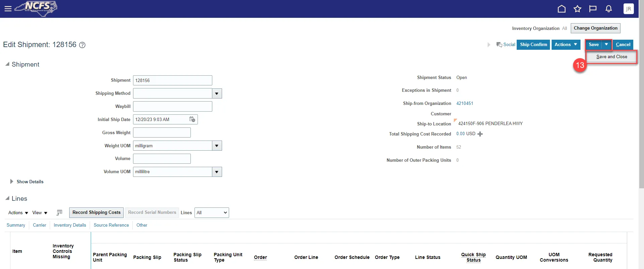Collapse the Shipment section

pos(7,64)
